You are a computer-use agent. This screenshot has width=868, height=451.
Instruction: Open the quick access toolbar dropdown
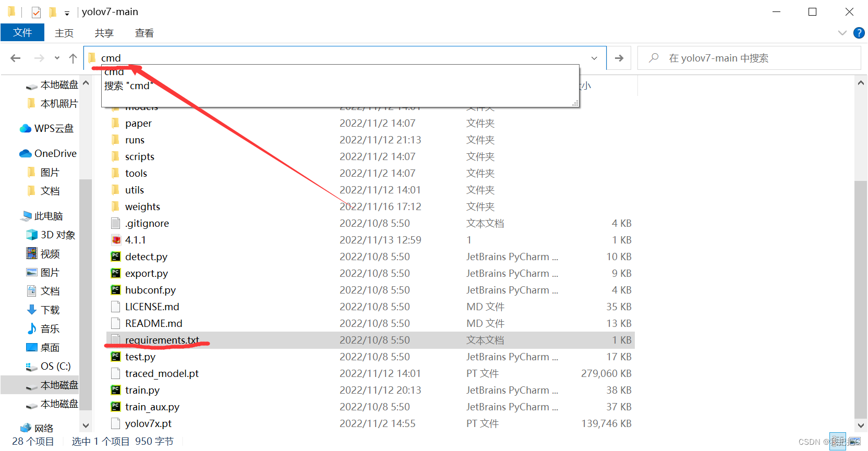coord(67,13)
